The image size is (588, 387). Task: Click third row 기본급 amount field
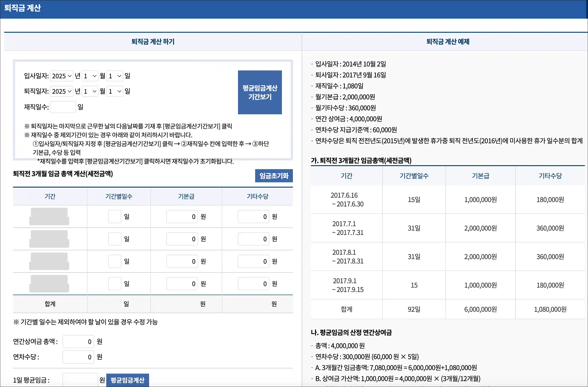(182, 261)
